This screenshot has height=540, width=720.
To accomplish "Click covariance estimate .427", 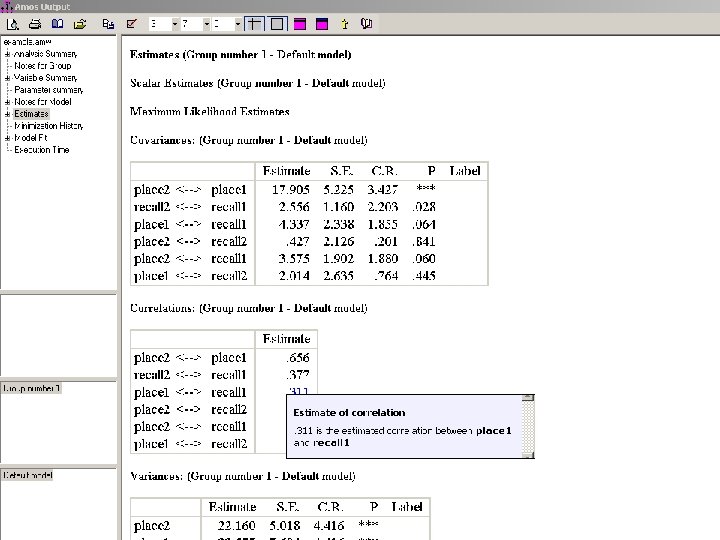I will click(297, 242).
